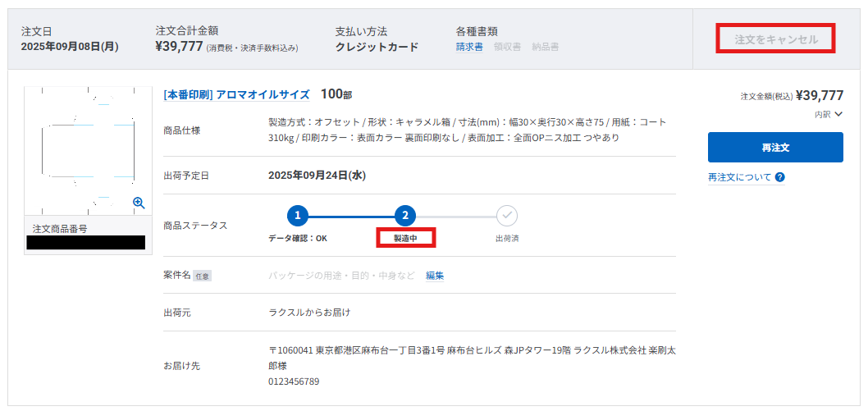Click the package dieline preview thumbnail

point(88,151)
